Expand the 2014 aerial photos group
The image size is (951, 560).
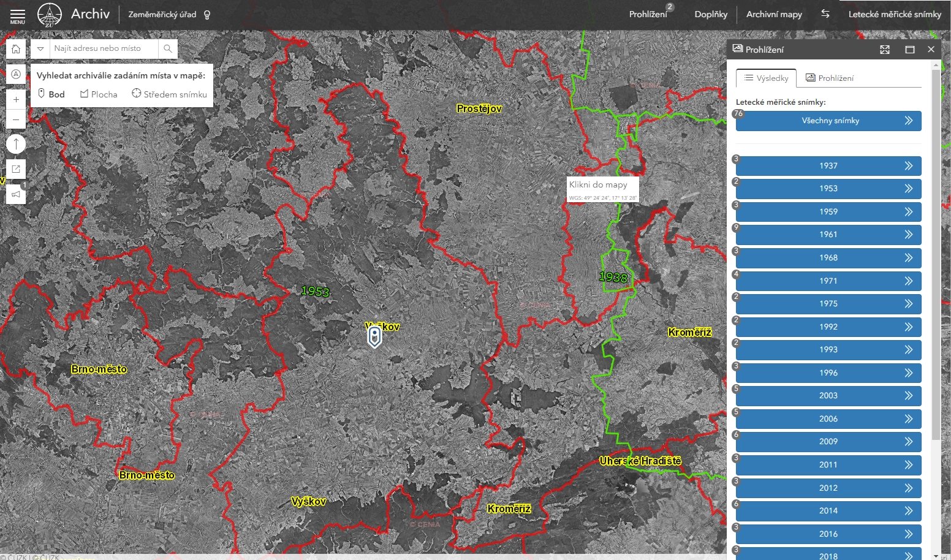[x=828, y=511]
